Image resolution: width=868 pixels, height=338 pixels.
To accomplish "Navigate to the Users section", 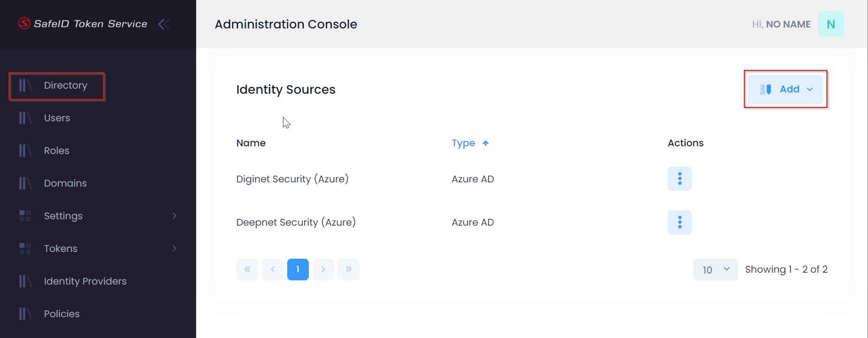I will pos(57,118).
